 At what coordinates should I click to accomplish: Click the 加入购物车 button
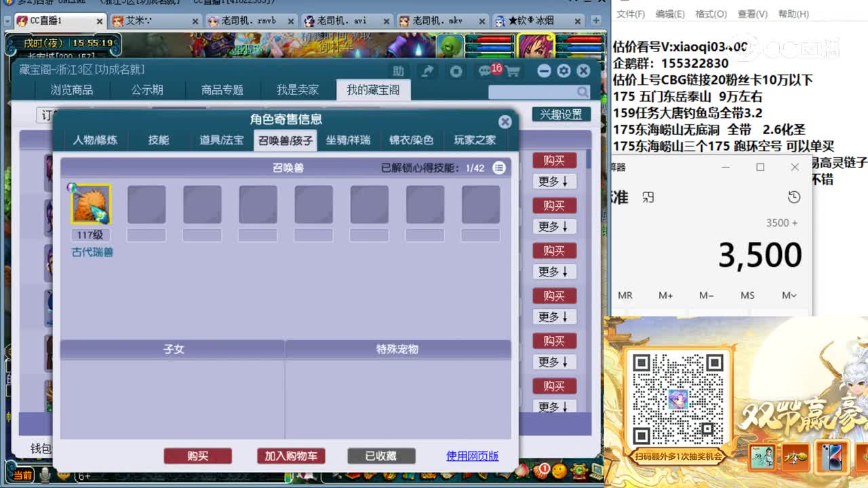click(291, 456)
